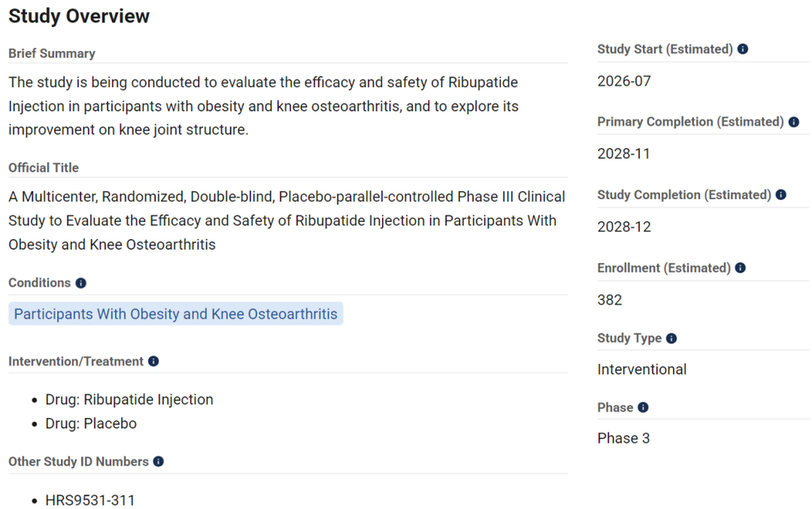
Task: Click info icon next to Conditions
Action: point(80,283)
